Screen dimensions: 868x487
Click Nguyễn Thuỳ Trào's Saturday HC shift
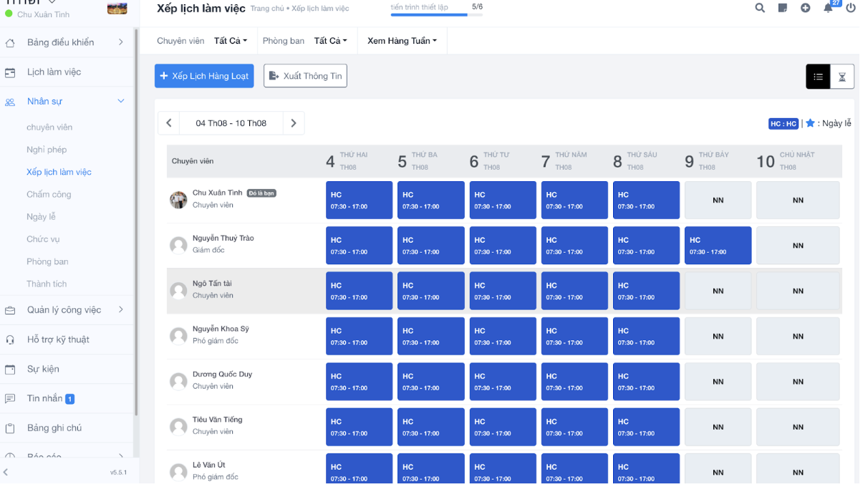tap(718, 246)
